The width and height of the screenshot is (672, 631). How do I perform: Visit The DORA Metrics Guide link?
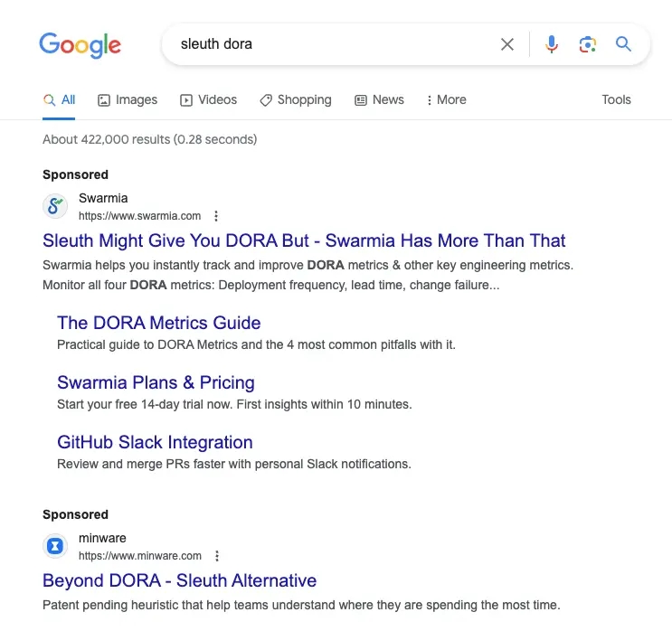[158, 324]
